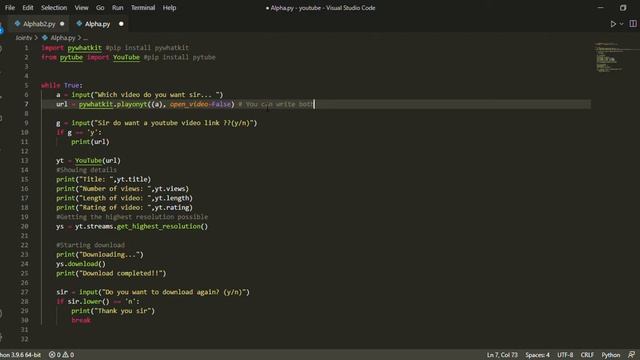Open the Run menu
640x360 pixels.
(x=118, y=8)
